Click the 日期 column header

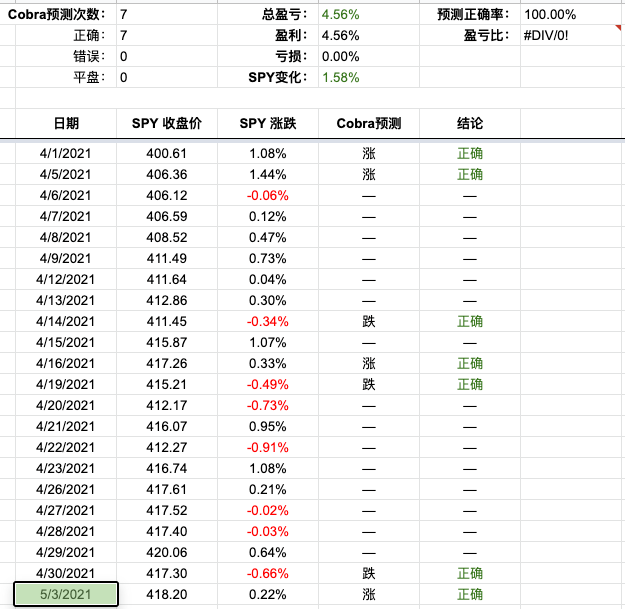click(66, 123)
